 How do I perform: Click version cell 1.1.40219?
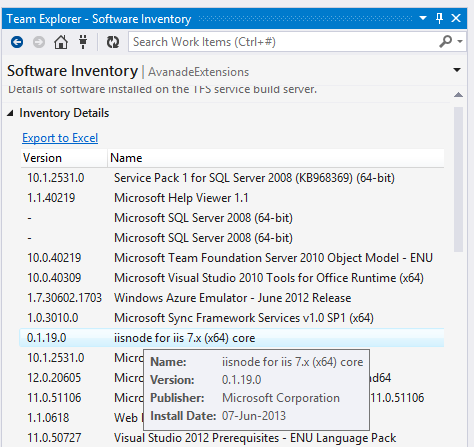click(x=51, y=198)
